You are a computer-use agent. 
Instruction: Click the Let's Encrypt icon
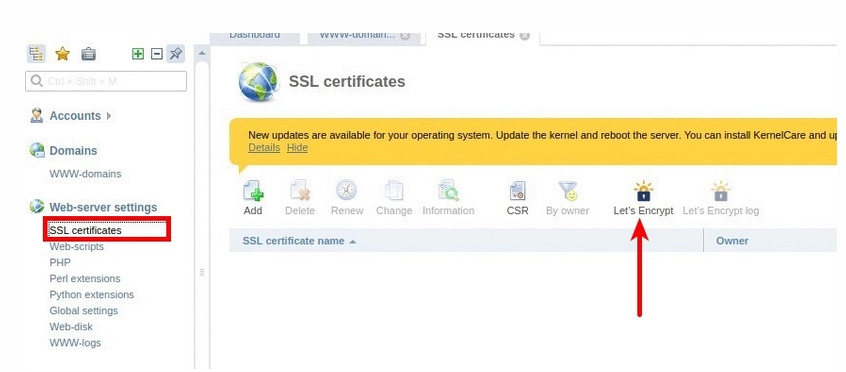(643, 192)
